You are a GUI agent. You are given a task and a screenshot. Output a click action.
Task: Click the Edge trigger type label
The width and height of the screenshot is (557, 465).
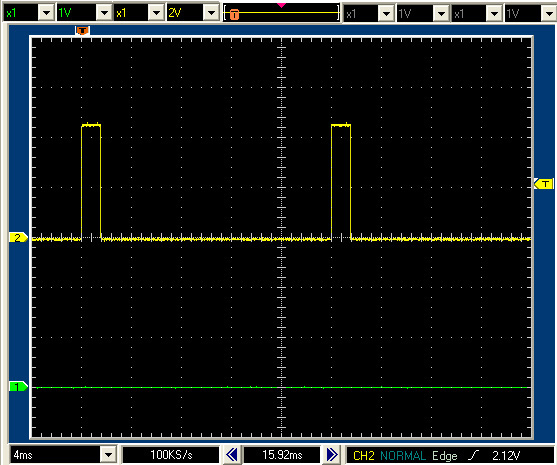click(444, 455)
